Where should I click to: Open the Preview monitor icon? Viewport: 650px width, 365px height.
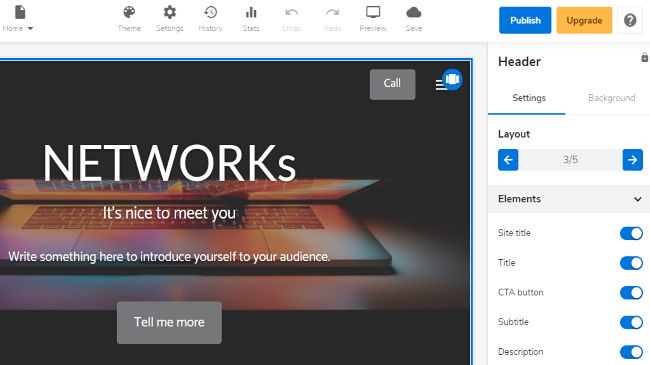click(x=373, y=19)
